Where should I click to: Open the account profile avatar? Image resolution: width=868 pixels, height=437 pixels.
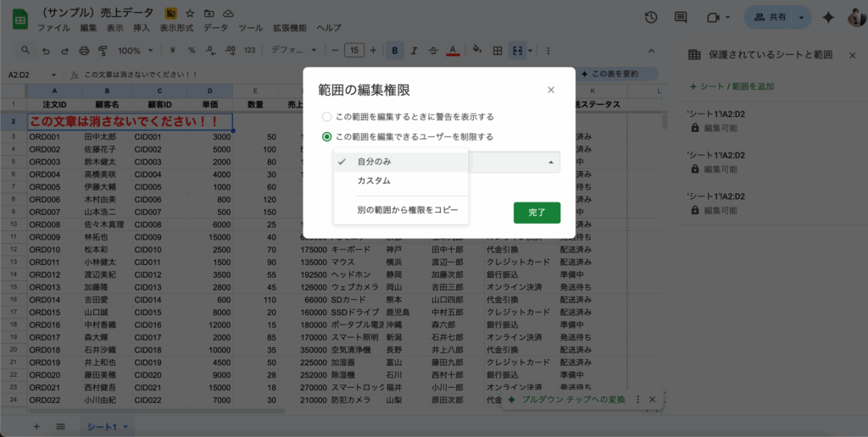tap(856, 18)
